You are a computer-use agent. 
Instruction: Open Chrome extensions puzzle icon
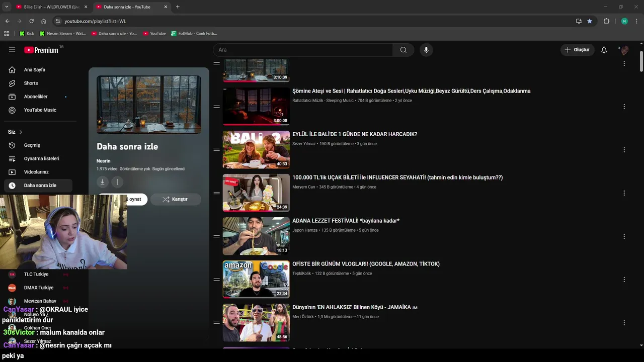[x=607, y=21]
